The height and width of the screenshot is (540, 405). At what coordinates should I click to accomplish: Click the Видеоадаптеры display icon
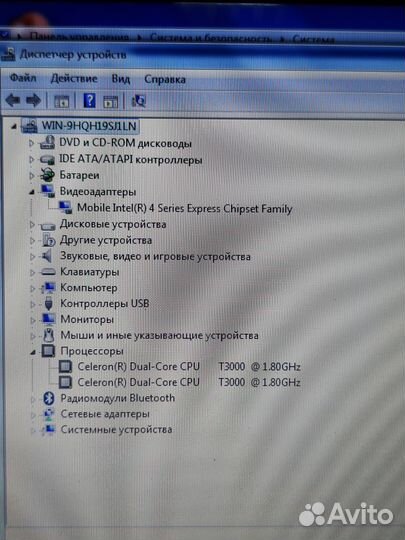click(x=48, y=191)
